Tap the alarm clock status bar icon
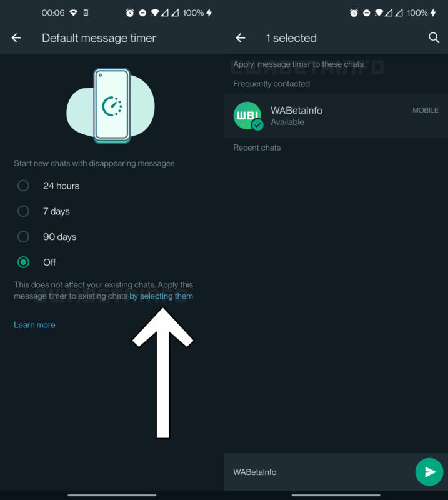448x500 pixels. [x=129, y=11]
